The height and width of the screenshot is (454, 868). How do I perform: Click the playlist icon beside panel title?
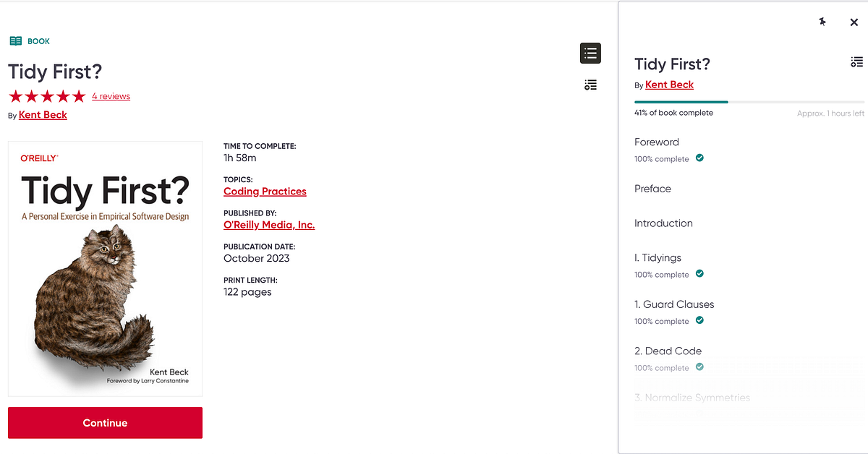tap(856, 62)
